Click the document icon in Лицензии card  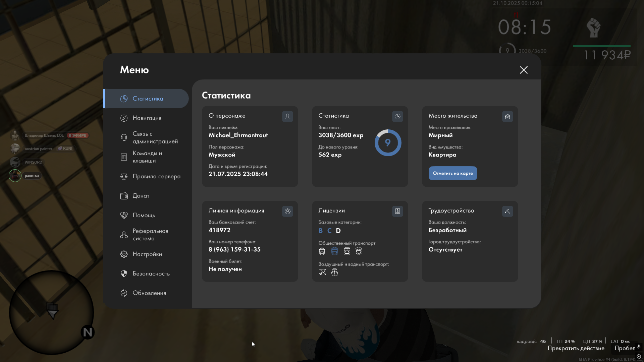(x=397, y=211)
